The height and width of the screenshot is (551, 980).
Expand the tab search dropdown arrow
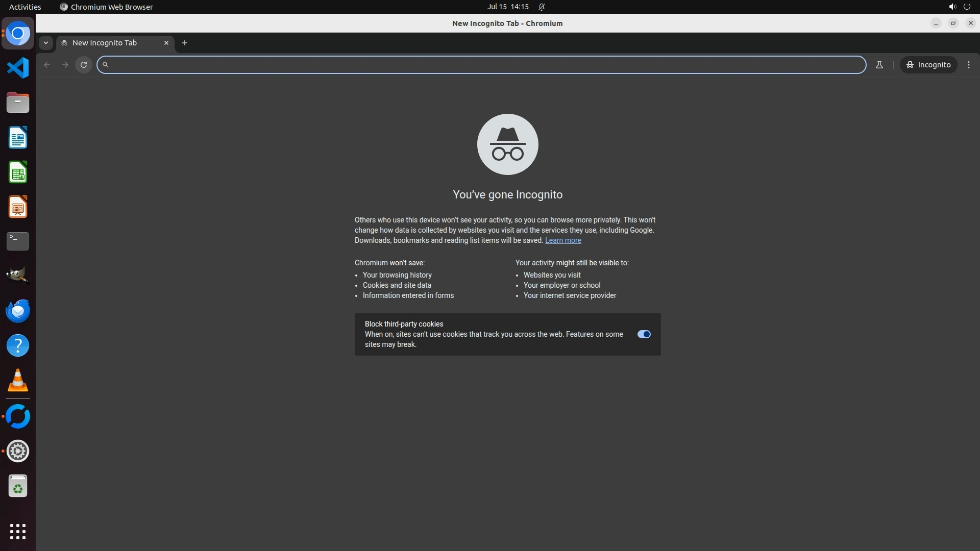46,43
